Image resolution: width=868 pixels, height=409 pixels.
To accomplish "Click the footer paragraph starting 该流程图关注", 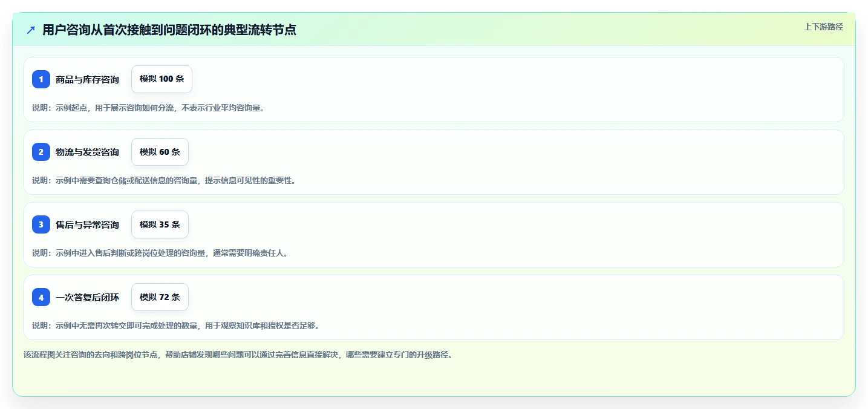I will click(238, 355).
